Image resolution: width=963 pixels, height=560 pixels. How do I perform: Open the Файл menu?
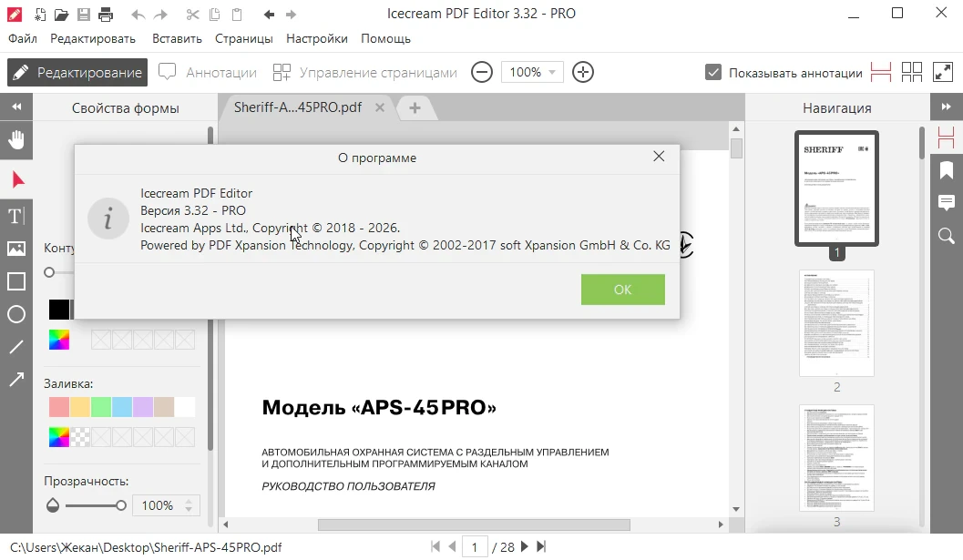[x=23, y=38]
